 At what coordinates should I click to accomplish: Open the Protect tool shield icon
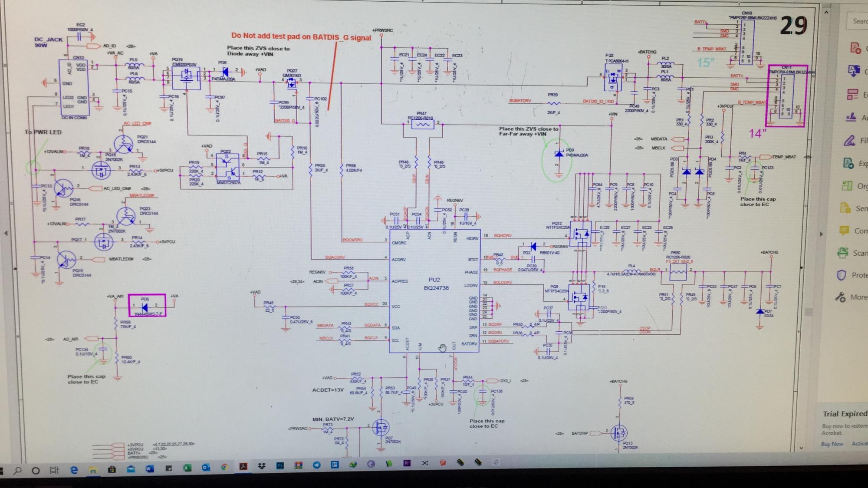[x=841, y=275]
